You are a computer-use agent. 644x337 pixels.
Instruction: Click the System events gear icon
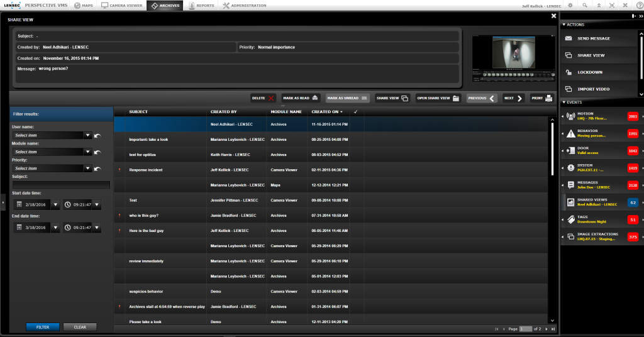pyautogui.click(x=570, y=168)
